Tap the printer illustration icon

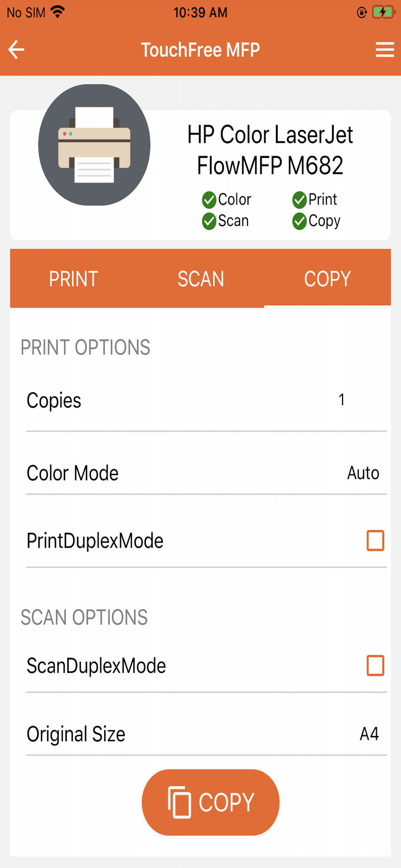click(94, 145)
